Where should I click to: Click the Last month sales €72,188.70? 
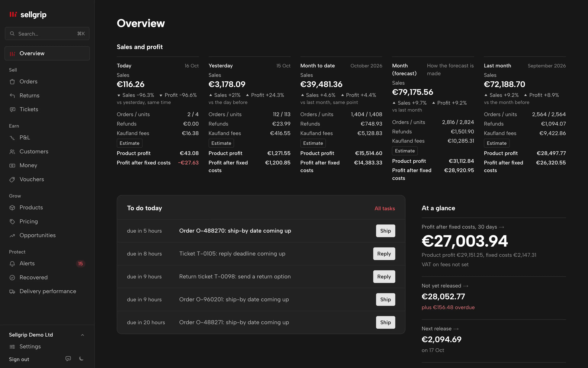click(x=504, y=84)
